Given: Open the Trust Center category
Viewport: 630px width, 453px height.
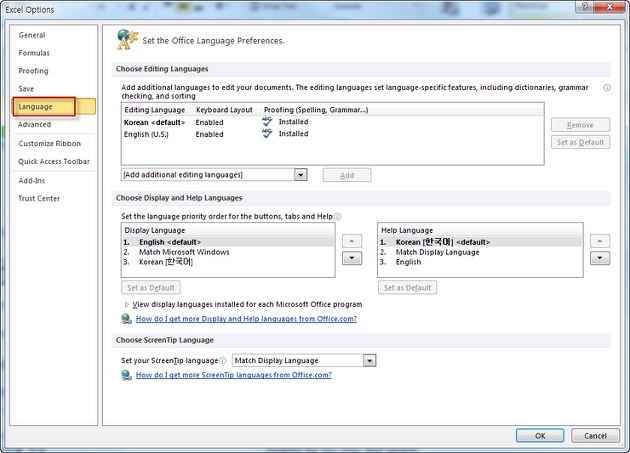Looking at the screenshot, I should click(39, 198).
